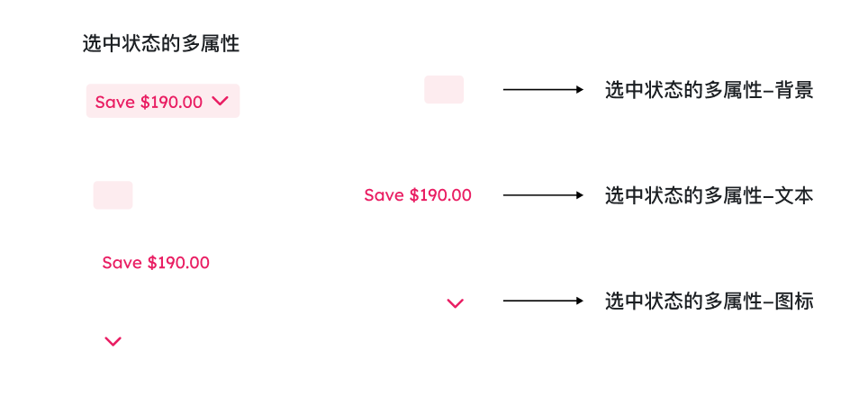Expand the chevron inside the pink Save badge
The image size is (868, 396).
coord(221,102)
